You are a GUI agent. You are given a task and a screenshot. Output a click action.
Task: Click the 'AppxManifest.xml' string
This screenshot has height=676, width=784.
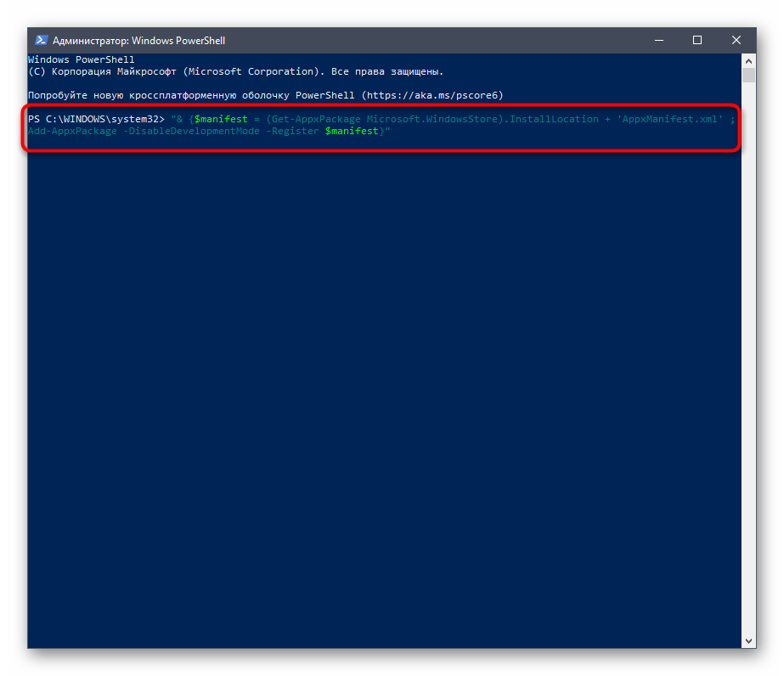coord(670,119)
